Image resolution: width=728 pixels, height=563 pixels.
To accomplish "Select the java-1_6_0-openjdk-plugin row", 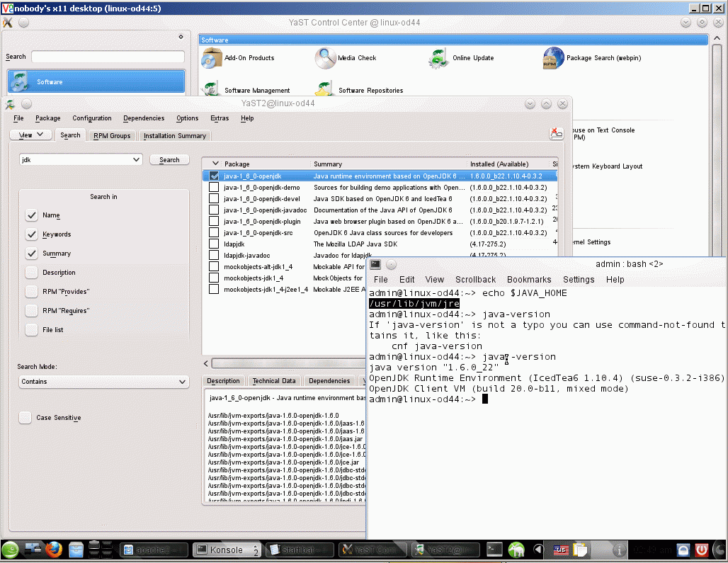I will (x=380, y=222).
